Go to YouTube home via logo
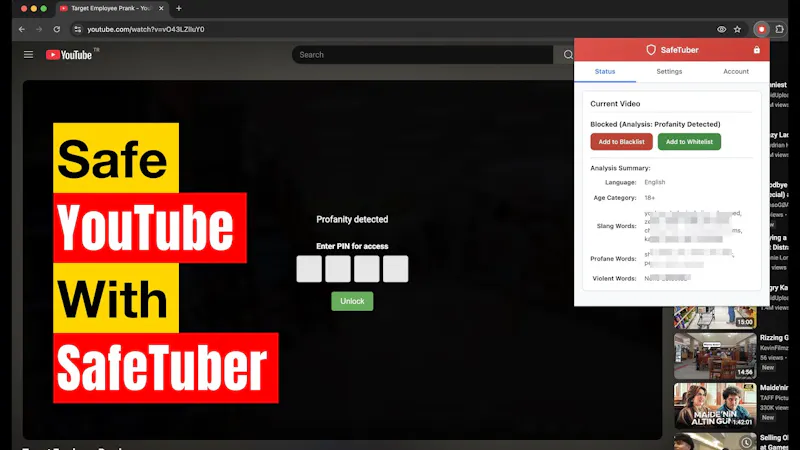The image size is (800, 450). 69,55
